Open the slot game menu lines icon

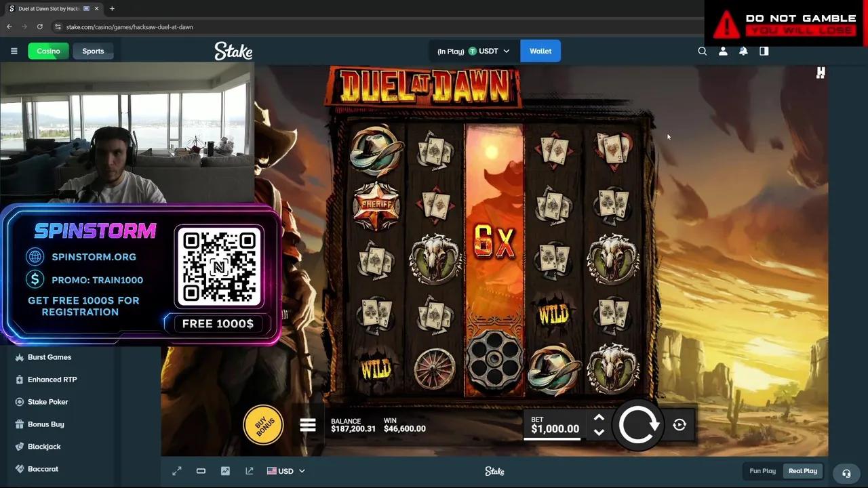tap(308, 425)
